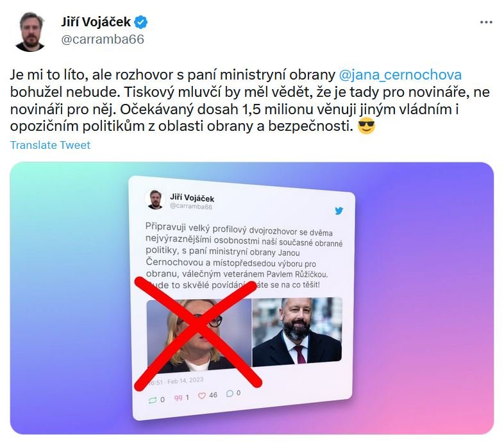504x442 pixels.
Task: Click the photo of the bearded man in suit
Action: point(297,331)
